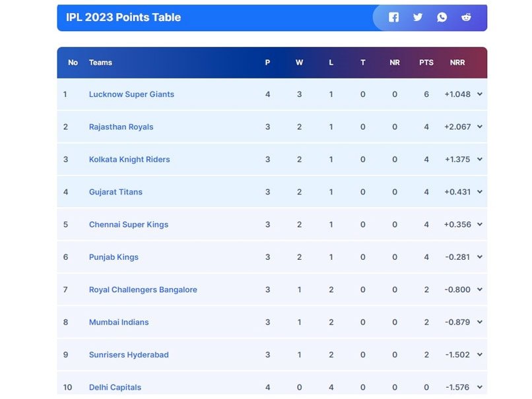Image resolution: width=532 pixels, height=399 pixels.
Task: Click the IPL 2023 Points Table title
Action: (x=123, y=17)
